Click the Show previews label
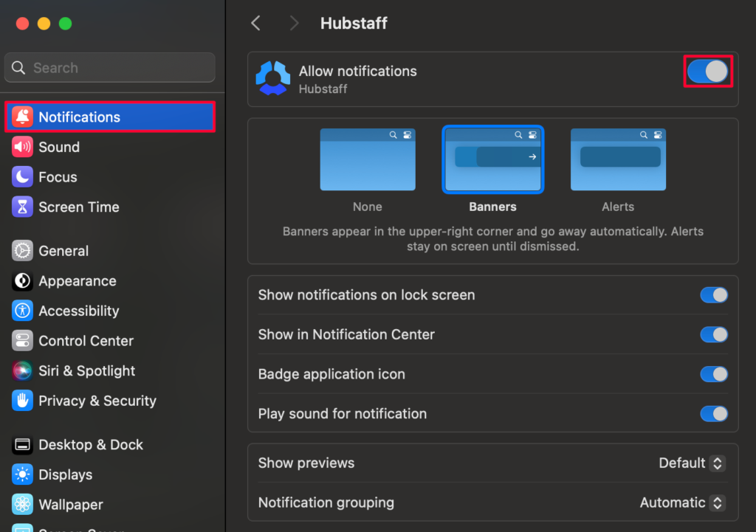The width and height of the screenshot is (756, 532). tap(306, 463)
